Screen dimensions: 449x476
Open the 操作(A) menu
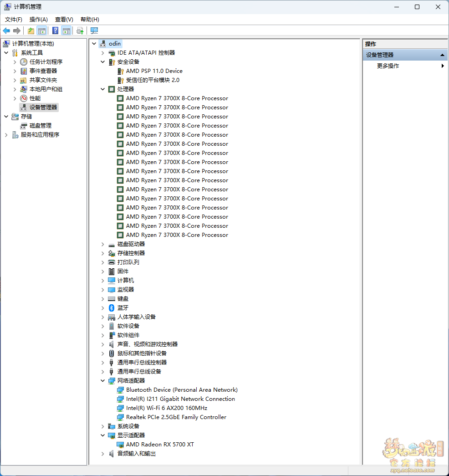(39, 20)
